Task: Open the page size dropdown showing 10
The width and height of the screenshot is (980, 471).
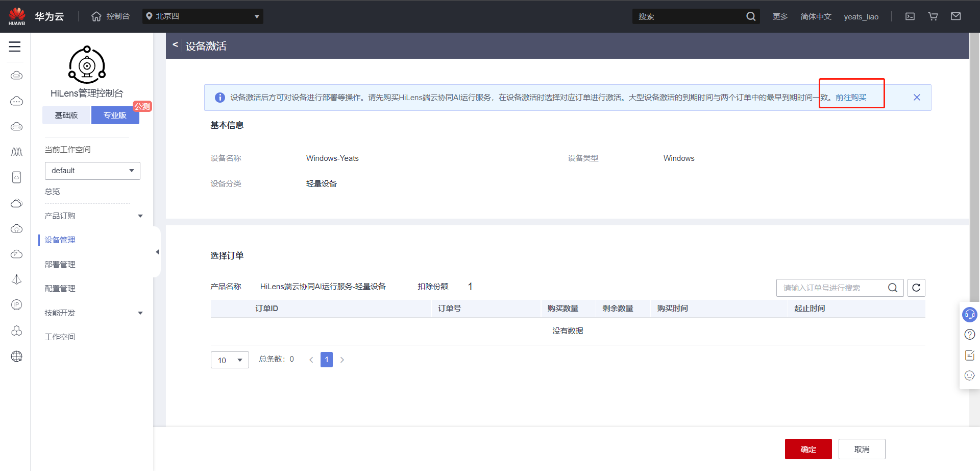Action: (229, 360)
